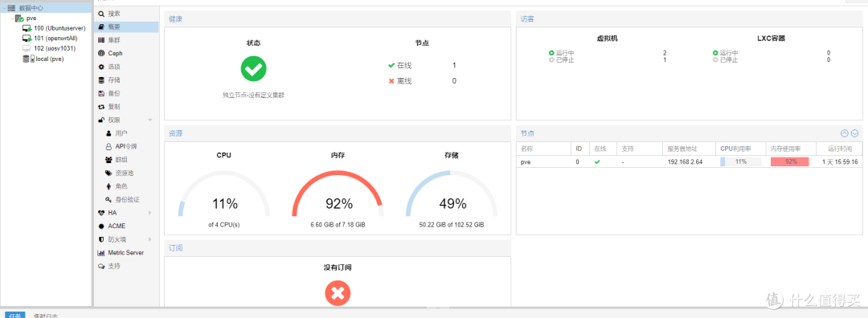868x318 pixels.
Task: Open 防火墙 firewall menu item
Action: point(117,239)
